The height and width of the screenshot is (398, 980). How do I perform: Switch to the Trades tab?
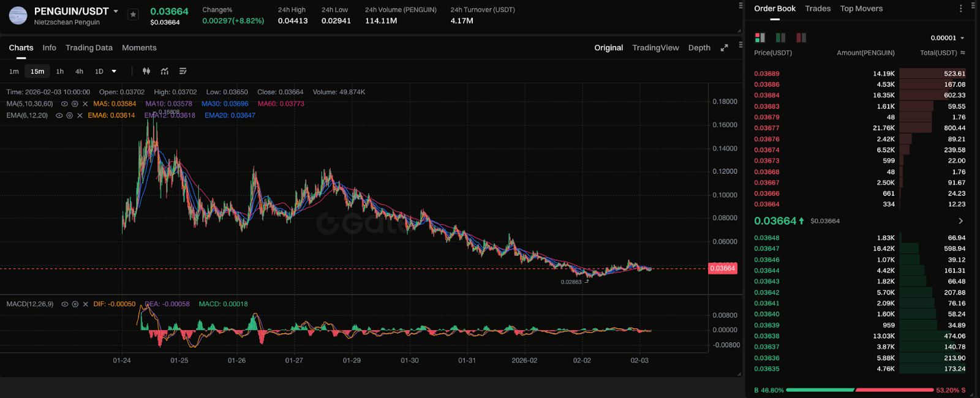tap(818, 9)
